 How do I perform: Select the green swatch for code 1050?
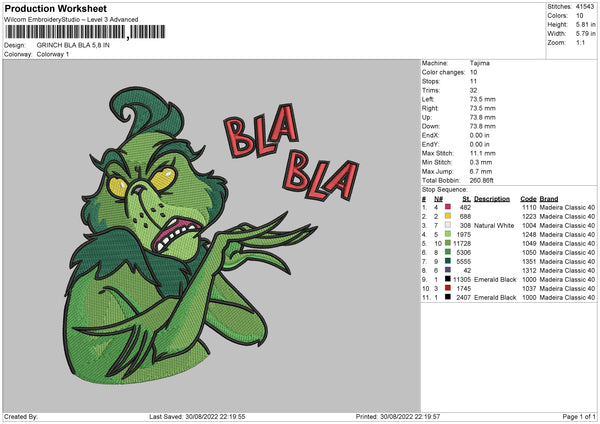pos(448,252)
